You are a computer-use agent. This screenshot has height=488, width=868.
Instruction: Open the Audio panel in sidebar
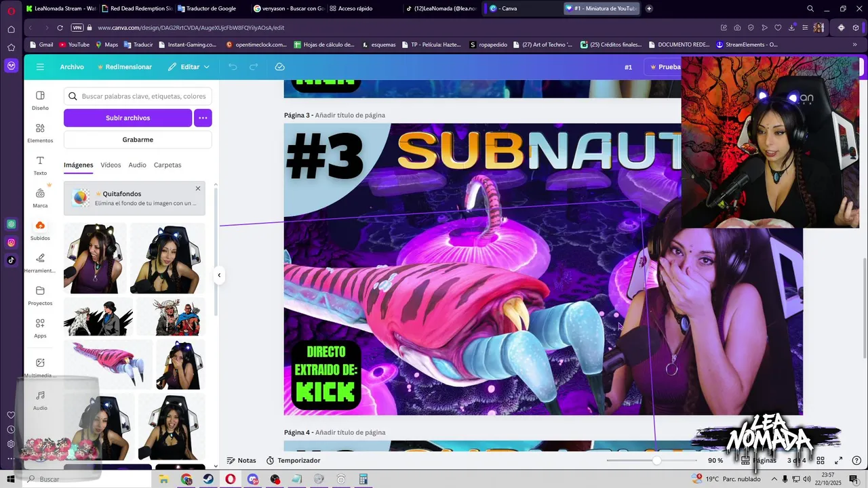[x=40, y=400]
